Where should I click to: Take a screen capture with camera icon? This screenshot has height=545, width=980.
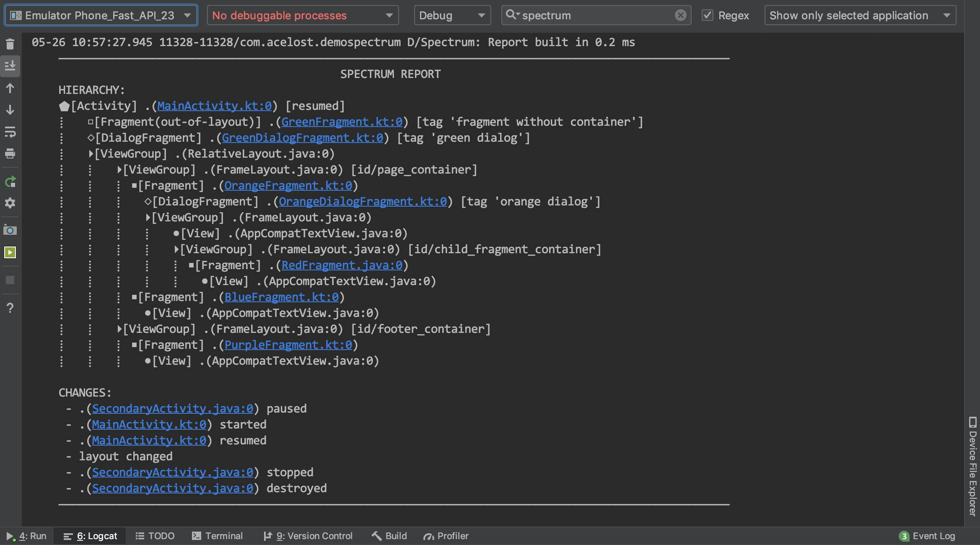point(10,230)
